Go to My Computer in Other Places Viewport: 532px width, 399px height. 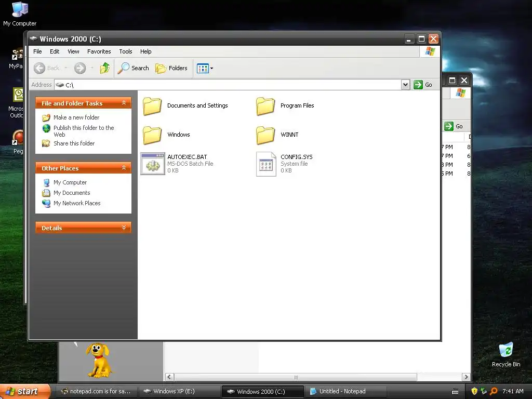coord(70,182)
